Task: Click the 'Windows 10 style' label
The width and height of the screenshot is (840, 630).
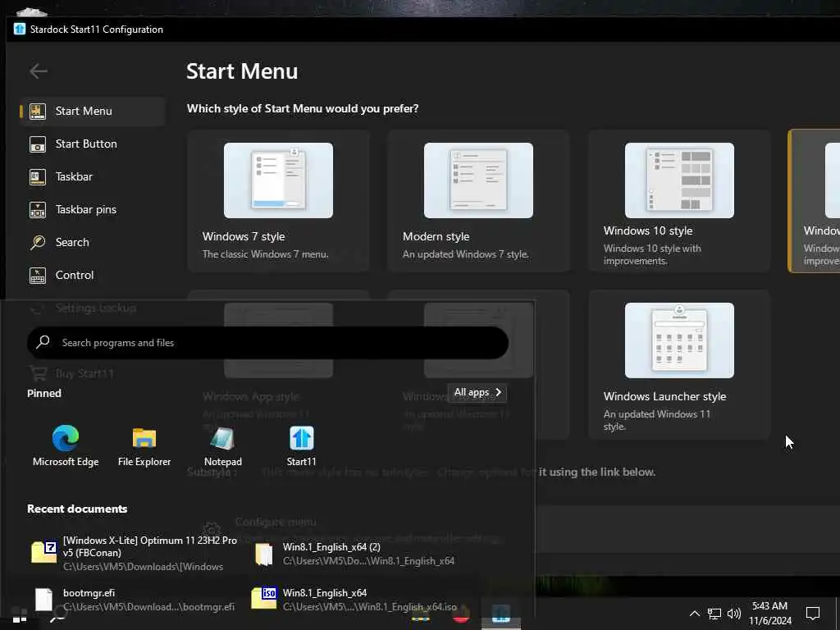Action: (x=648, y=231)
